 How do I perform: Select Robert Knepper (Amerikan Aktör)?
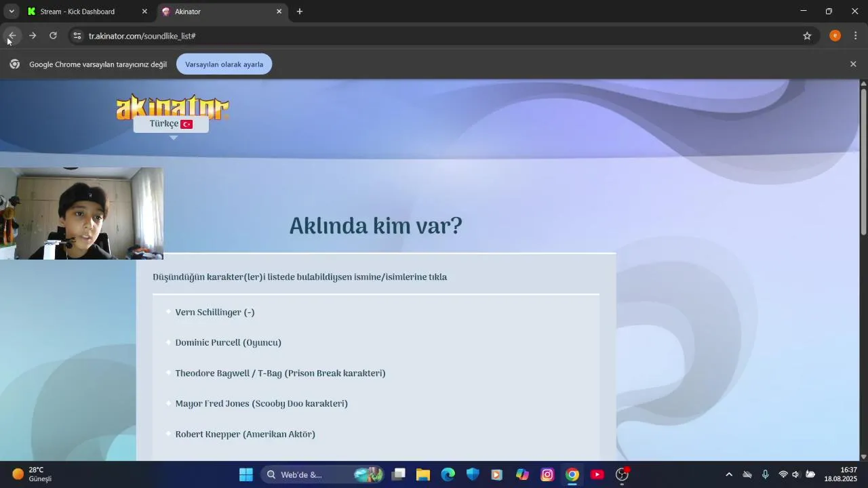click(x=245, y=434)
